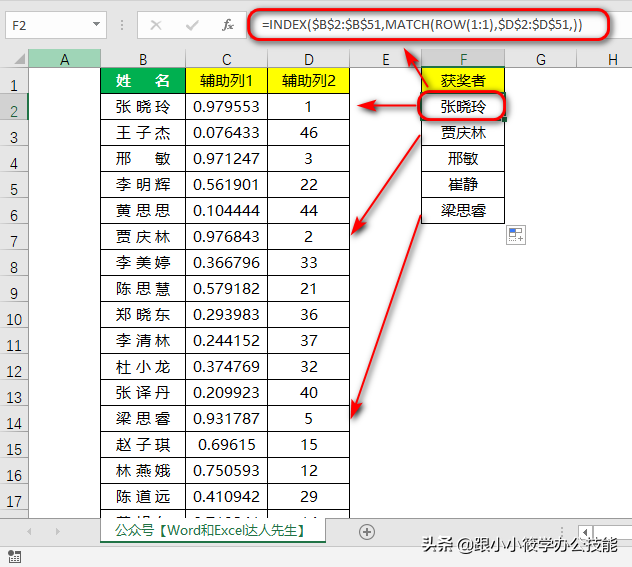Select column G header
The image size is (632, 567).
pos(541,59)
